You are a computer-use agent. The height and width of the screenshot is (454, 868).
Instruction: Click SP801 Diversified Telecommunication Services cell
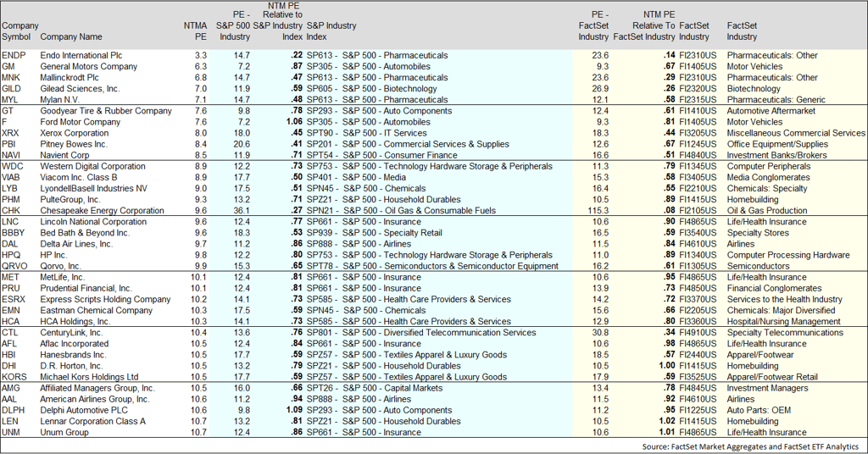point(421,332)
